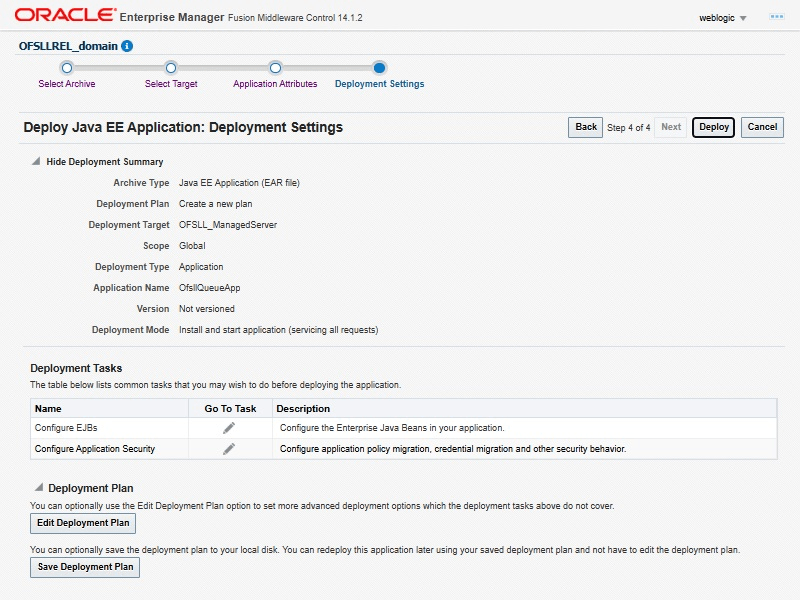Click the Select Target step circle
Screen dimensions: 800x600
click(x=171, y=68)
